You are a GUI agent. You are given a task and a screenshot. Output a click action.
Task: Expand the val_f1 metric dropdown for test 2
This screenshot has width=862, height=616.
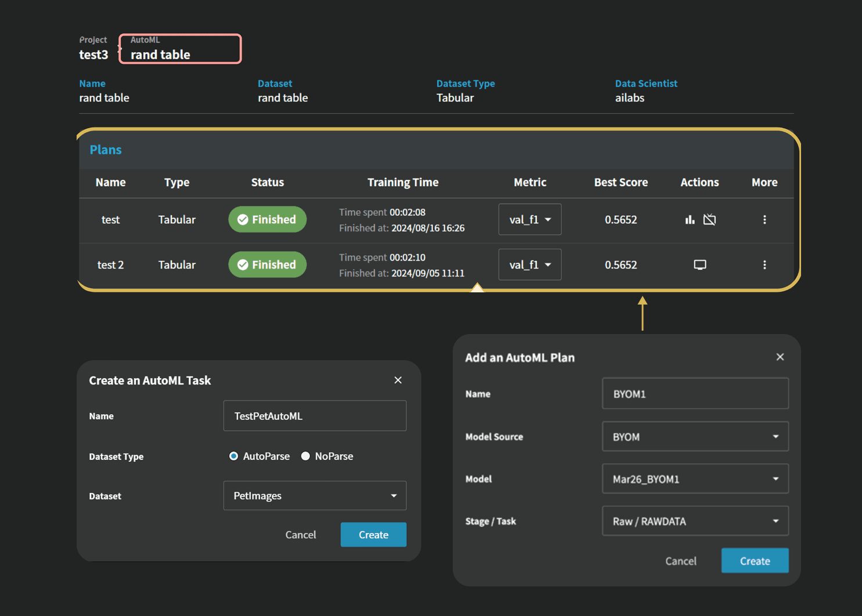tap(529, 265)
